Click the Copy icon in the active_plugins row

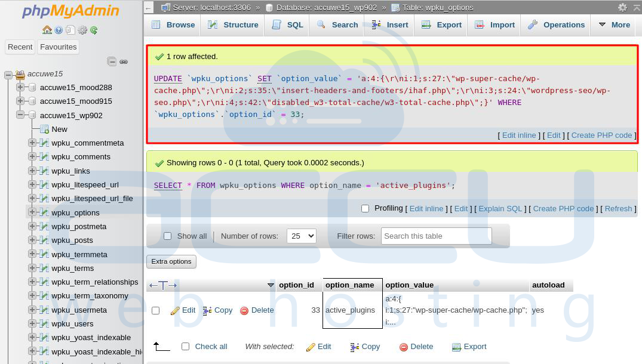207,311
